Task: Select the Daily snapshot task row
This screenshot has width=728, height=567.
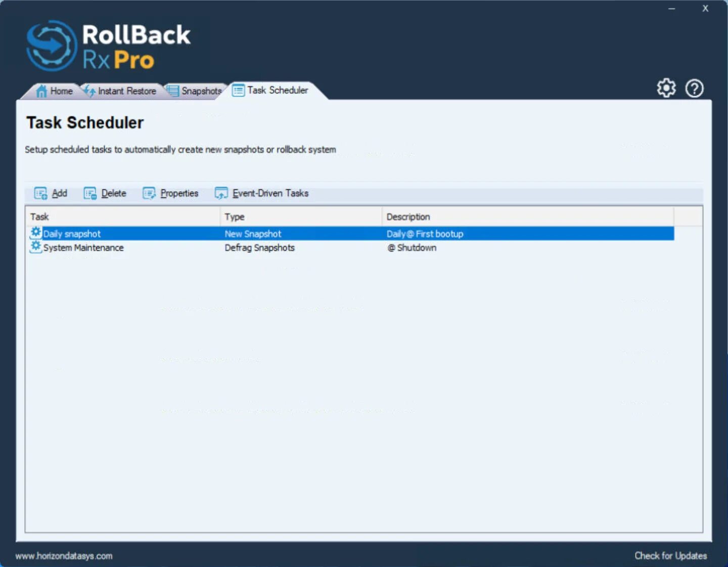Action: click(x=351, y=234)
